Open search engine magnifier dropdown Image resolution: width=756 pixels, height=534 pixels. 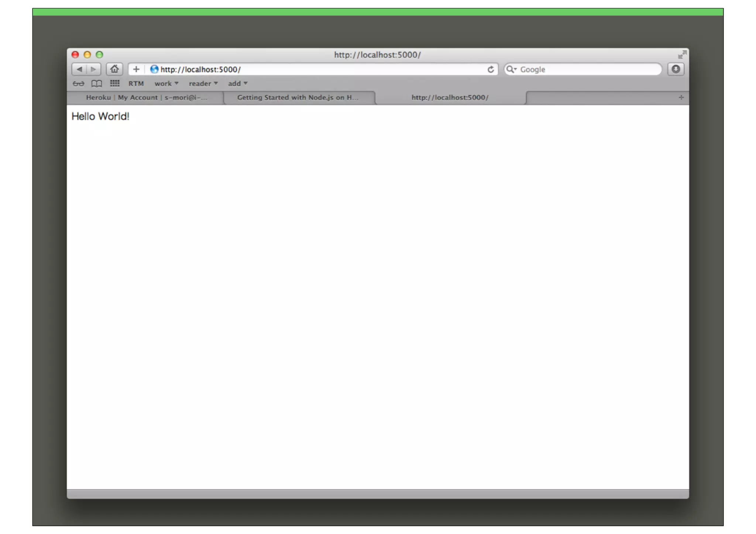tap(511, 69)
